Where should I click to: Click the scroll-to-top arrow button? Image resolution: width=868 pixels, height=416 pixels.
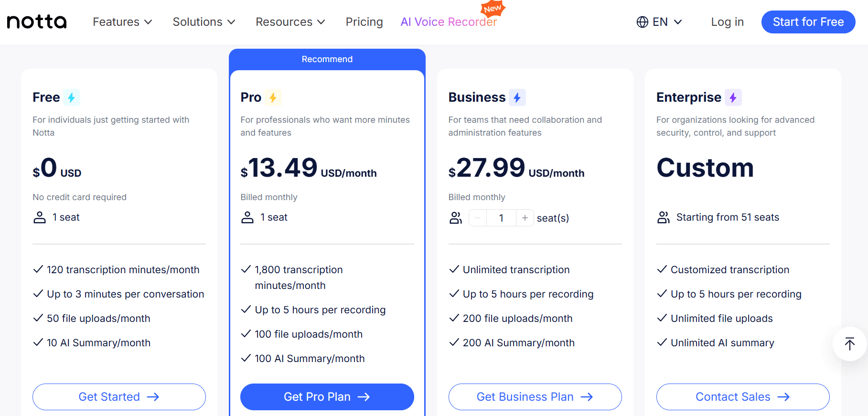850,344
